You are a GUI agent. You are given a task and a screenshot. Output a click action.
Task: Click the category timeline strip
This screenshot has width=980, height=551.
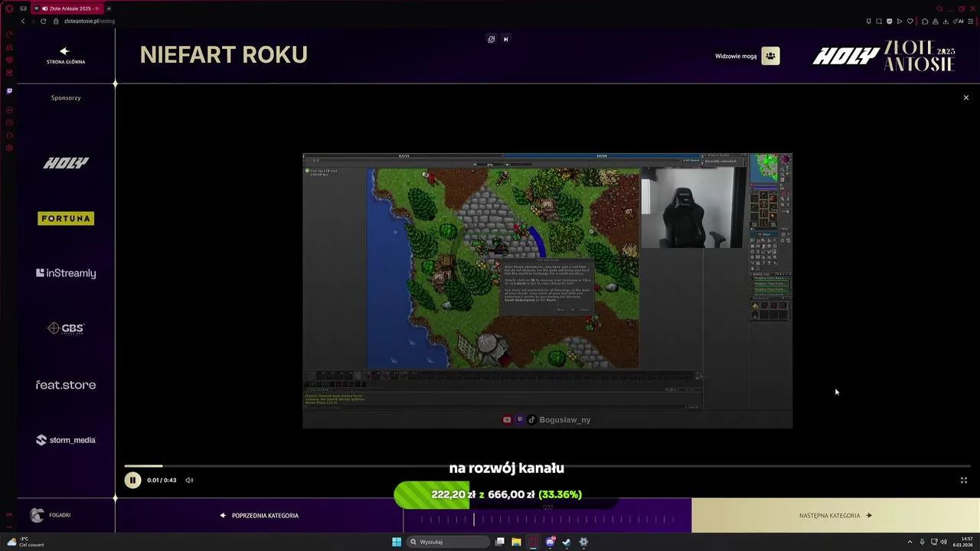[547, 520]
